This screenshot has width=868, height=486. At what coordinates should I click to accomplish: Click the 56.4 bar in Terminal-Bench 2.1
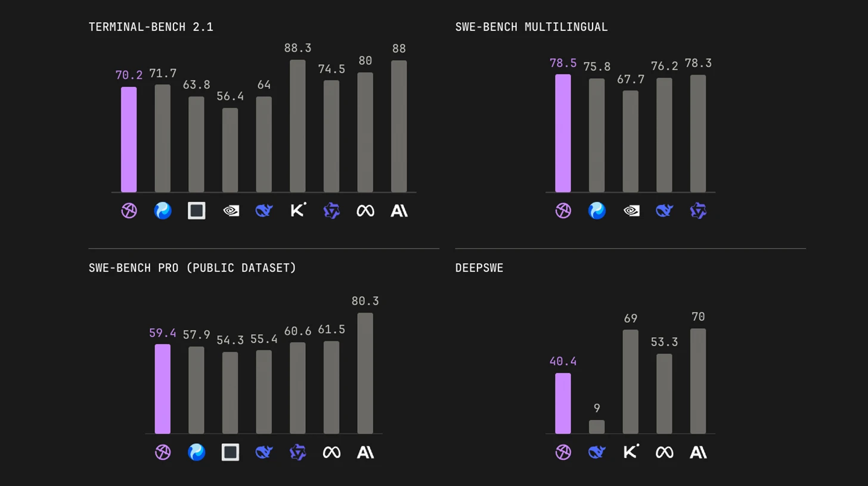[x=230, y=150]
